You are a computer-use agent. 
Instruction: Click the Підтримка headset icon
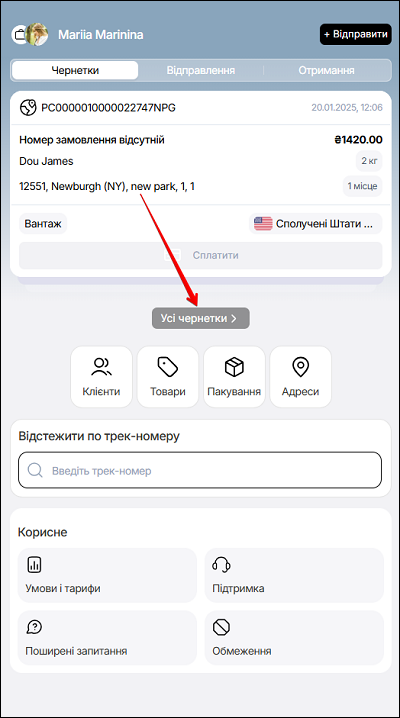pyautogui.click(x=222, y=565)
